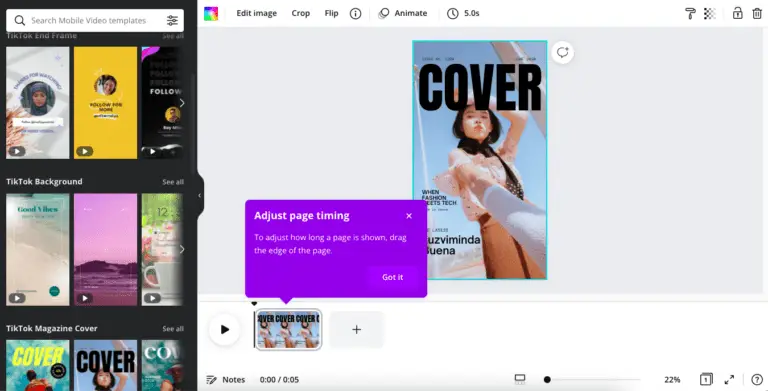Toggle timeline thumbnail view icon
Viewport: 768px width, 391px height.
(x=520, y=379)
